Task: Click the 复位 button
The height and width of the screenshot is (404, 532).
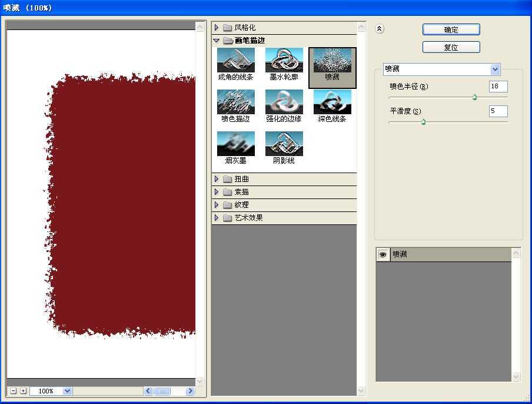Action: pyautogui.click(x=451, y=47)
